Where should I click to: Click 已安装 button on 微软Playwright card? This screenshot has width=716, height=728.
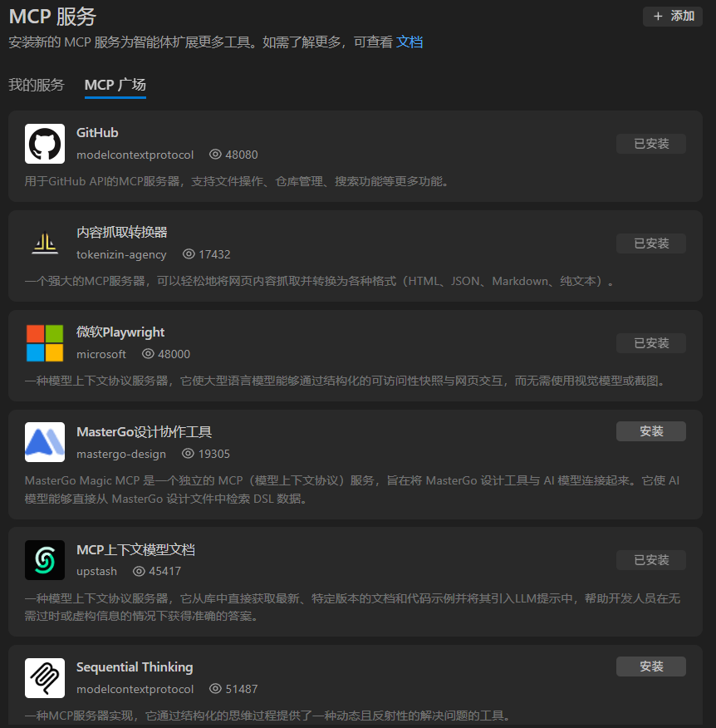[x=651, y=343]
